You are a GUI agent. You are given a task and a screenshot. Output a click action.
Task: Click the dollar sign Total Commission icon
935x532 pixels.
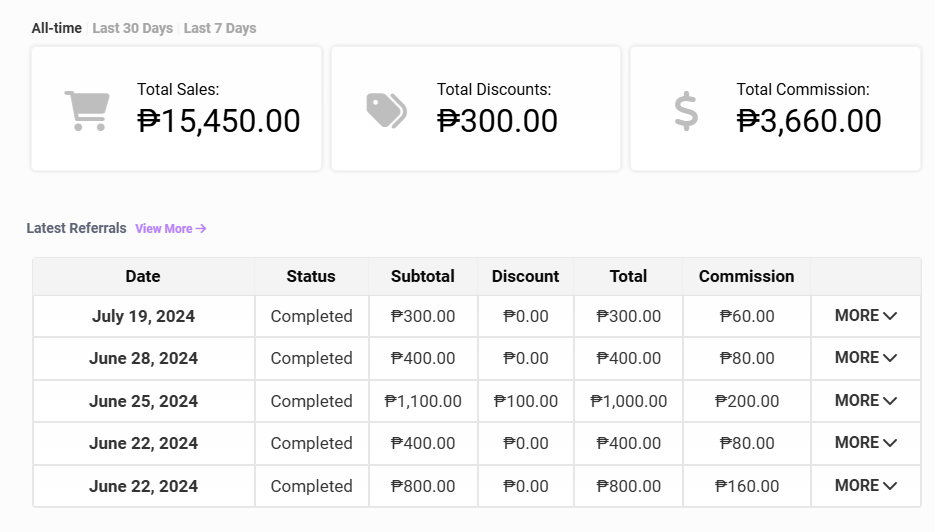[686, 110]
